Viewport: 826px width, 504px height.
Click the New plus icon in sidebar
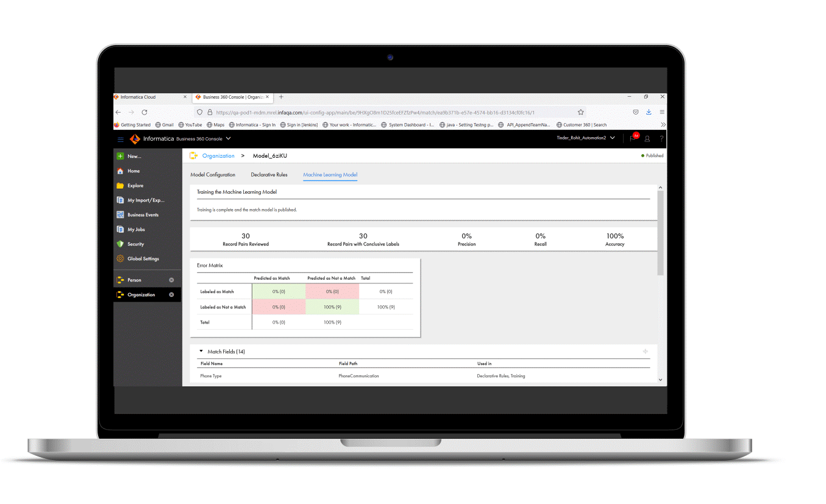pos(120,157)
